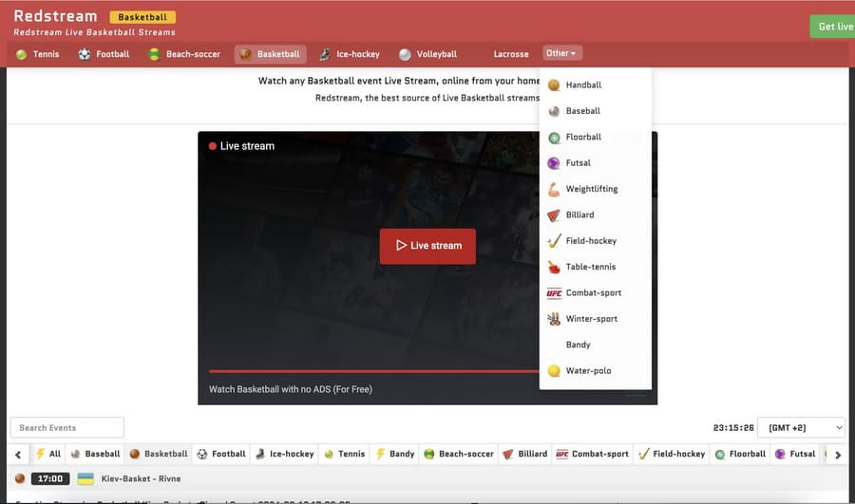Click the Ukraine flag icon beside Kiev-Basket

(x=85, y=479)
